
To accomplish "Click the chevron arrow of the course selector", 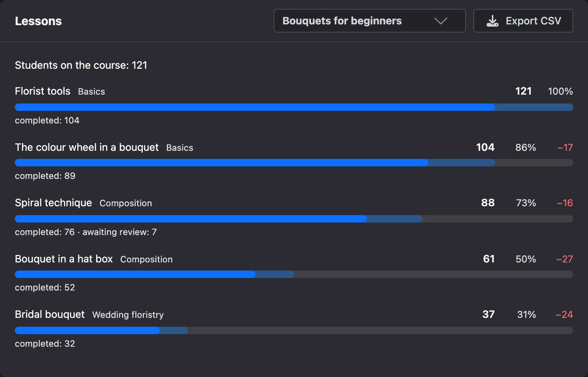I will tap(440, 21).
